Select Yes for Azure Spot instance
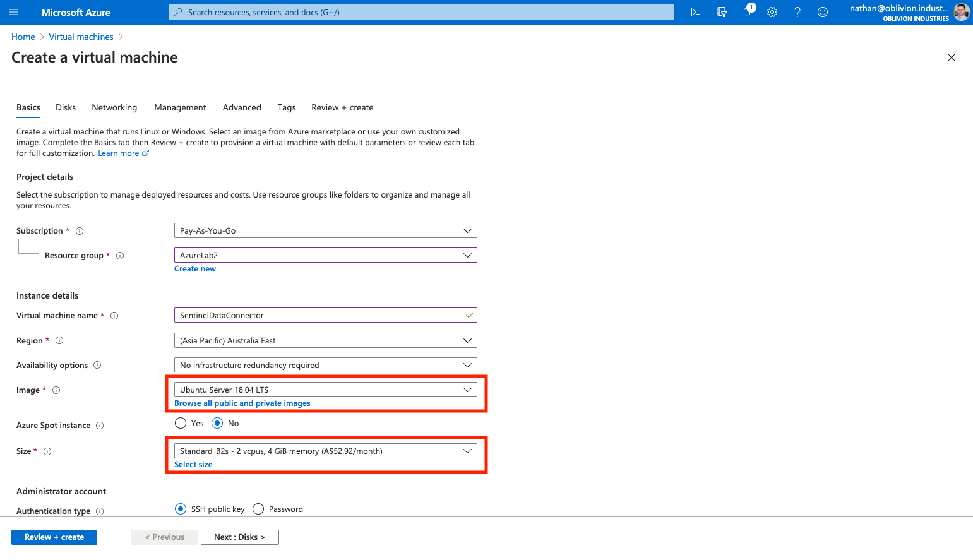 click(x=181, y=423)
